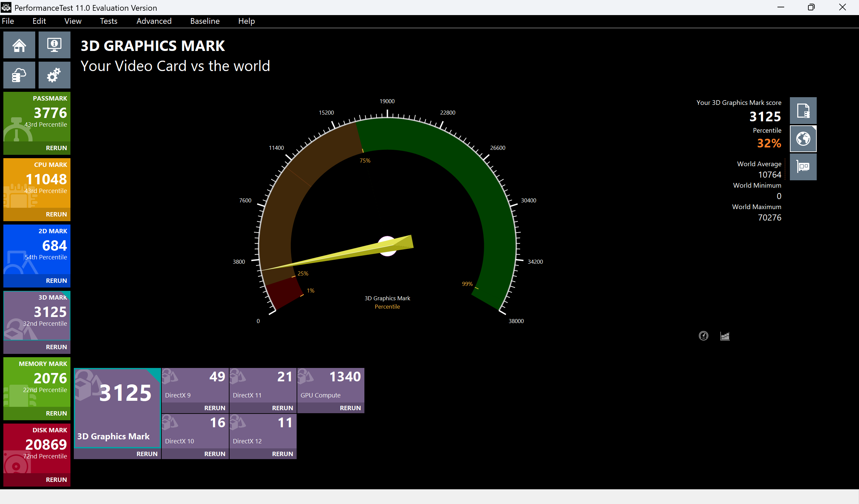Open the Tests menu
This screenshot has width=859, height=504.
coord(108,21)
